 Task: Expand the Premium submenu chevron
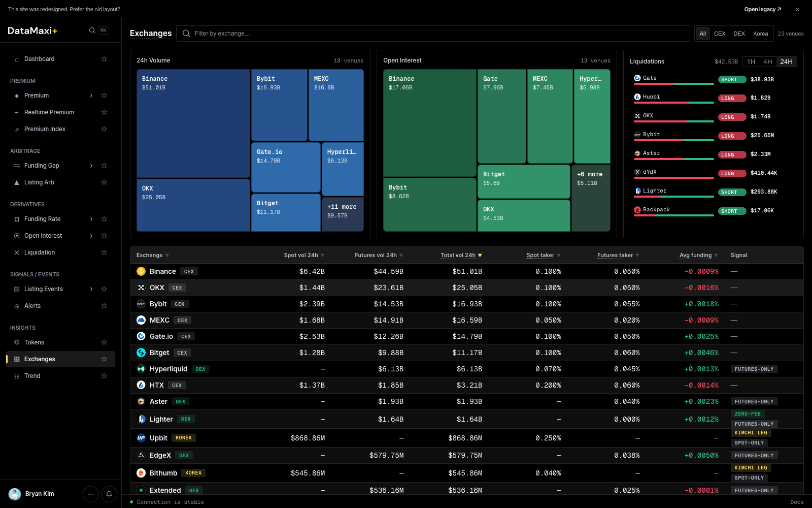[91, 96]
